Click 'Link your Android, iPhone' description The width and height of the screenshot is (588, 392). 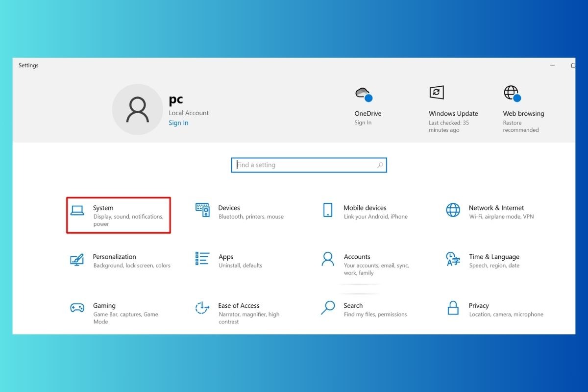pyautogui.click(x=376, y=217)
